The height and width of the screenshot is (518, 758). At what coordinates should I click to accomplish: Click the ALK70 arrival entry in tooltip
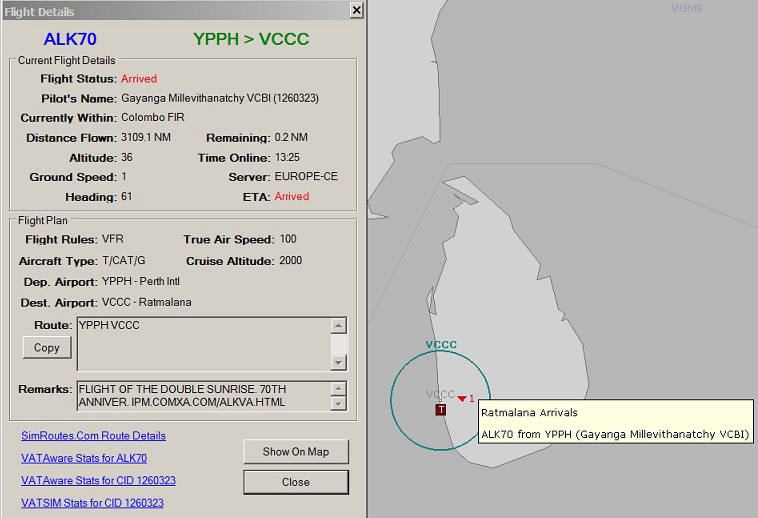tap(615, 434)
